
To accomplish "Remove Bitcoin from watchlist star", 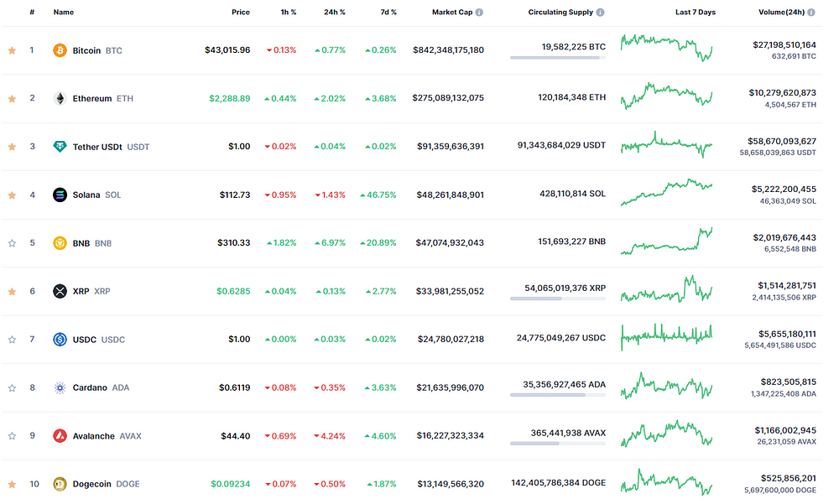I will pos(12,50).
